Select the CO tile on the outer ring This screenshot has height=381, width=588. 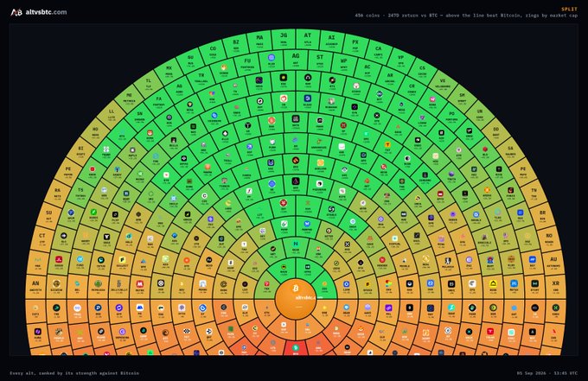213,51
